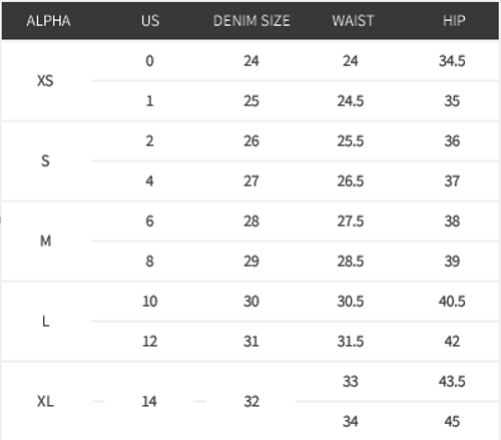Viewport: 501px width, 440px height.
Task: Click denim size 27 cell
Action: [x=251, y=181]
